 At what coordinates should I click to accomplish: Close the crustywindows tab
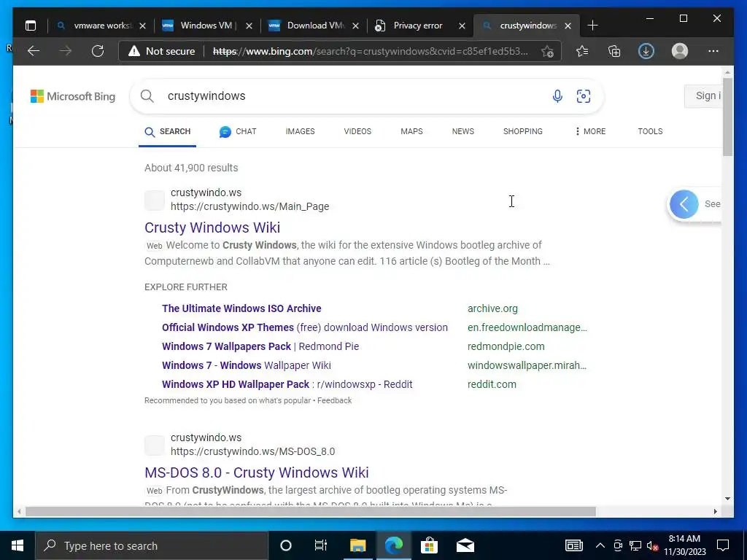(568, 26)
